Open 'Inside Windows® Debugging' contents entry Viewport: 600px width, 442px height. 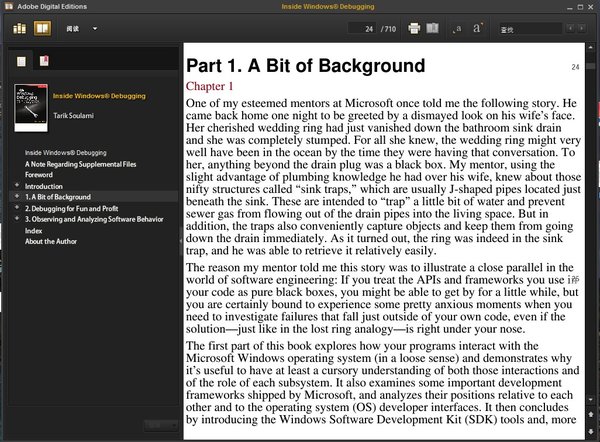pyautogui.click(x=66, y=153)
